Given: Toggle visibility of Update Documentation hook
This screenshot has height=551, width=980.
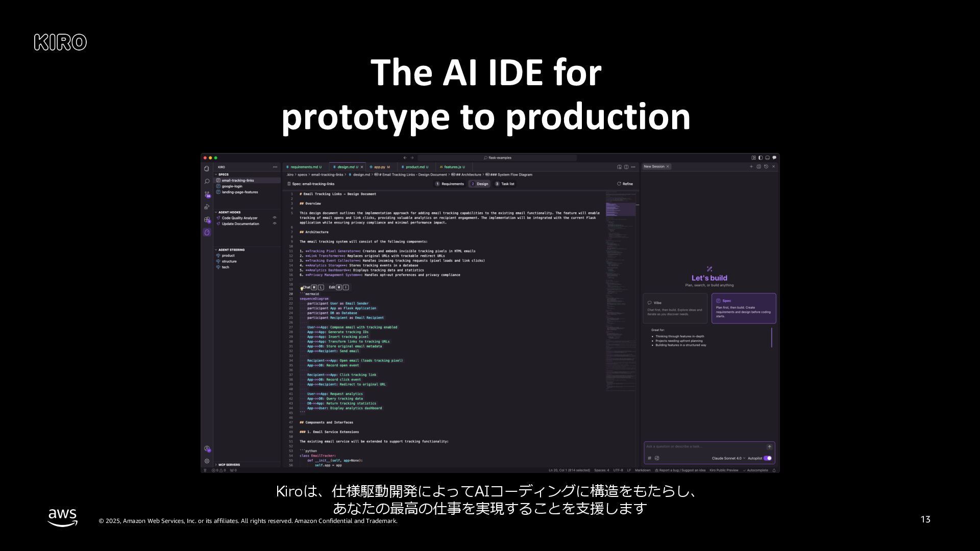Looking at the screenshot, I should pyautogui.click(x=275, y=223).
